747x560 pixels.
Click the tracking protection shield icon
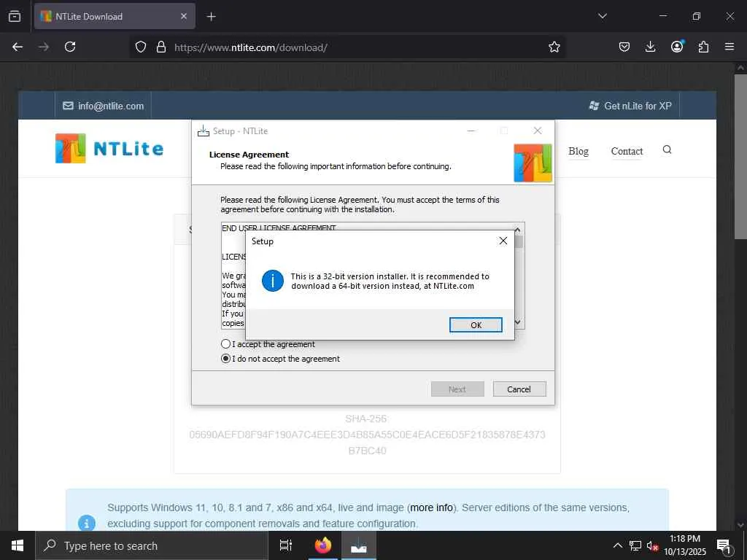tap(141, 47)
